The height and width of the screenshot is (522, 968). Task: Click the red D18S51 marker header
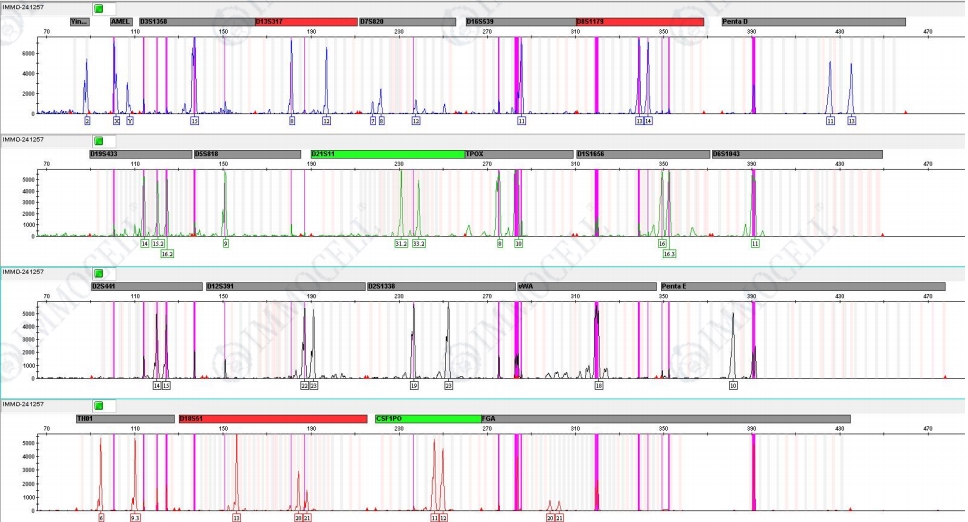(272, 419)
